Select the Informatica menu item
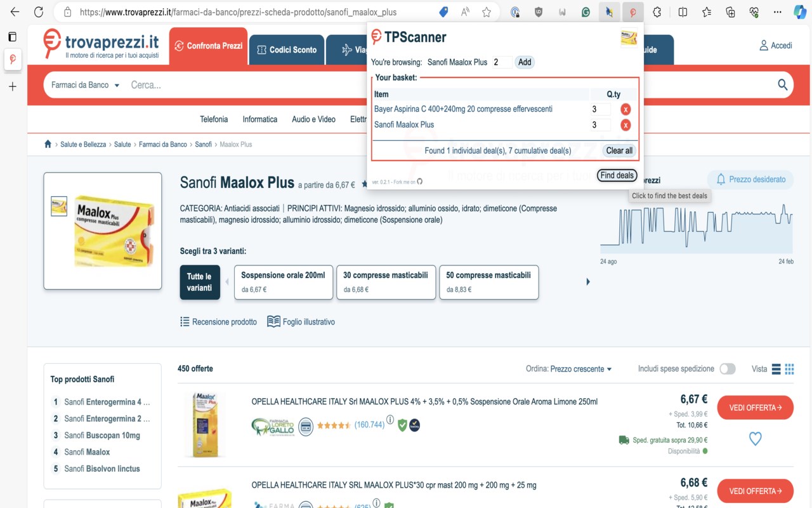Screen dimensions: 812x508 260,119
